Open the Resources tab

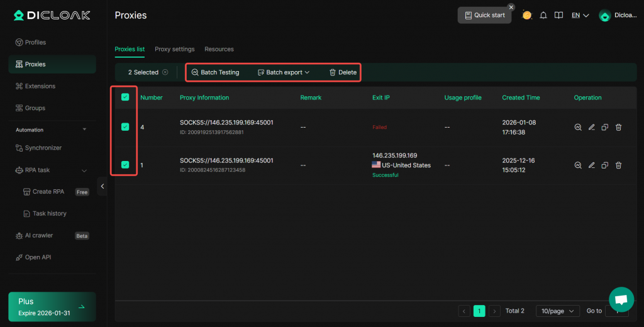pos(219,49)
